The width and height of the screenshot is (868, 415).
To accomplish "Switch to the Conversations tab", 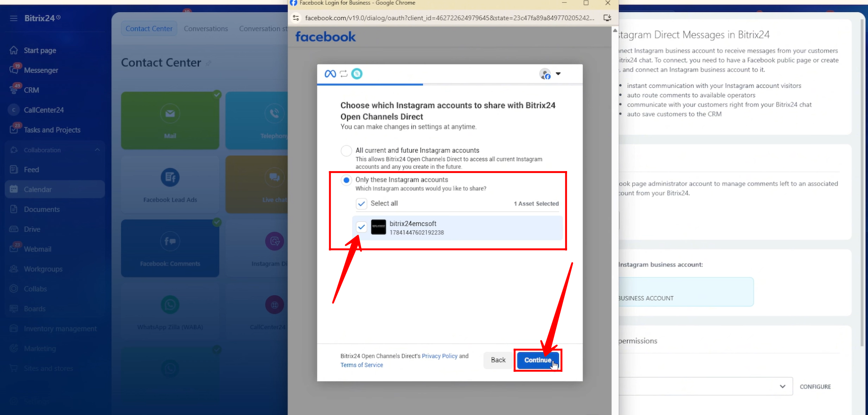I will coord(206,29).
